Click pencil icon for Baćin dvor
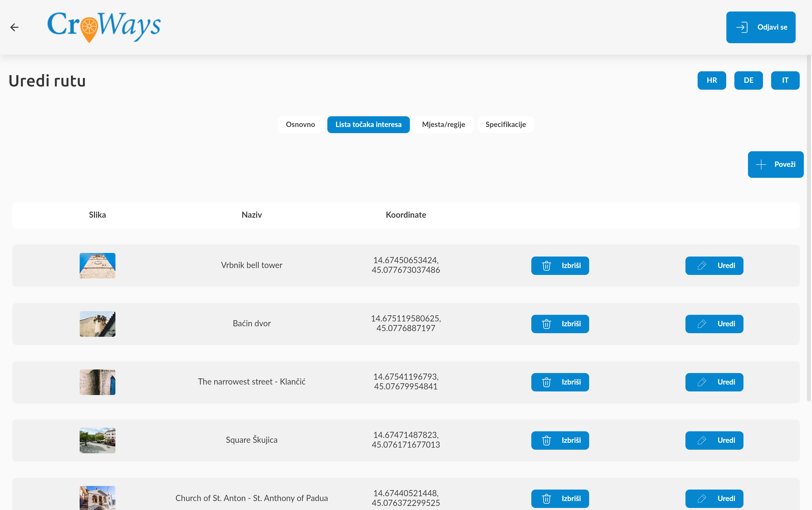This screenshot has height=510, width=812. (x=701, y=324)
